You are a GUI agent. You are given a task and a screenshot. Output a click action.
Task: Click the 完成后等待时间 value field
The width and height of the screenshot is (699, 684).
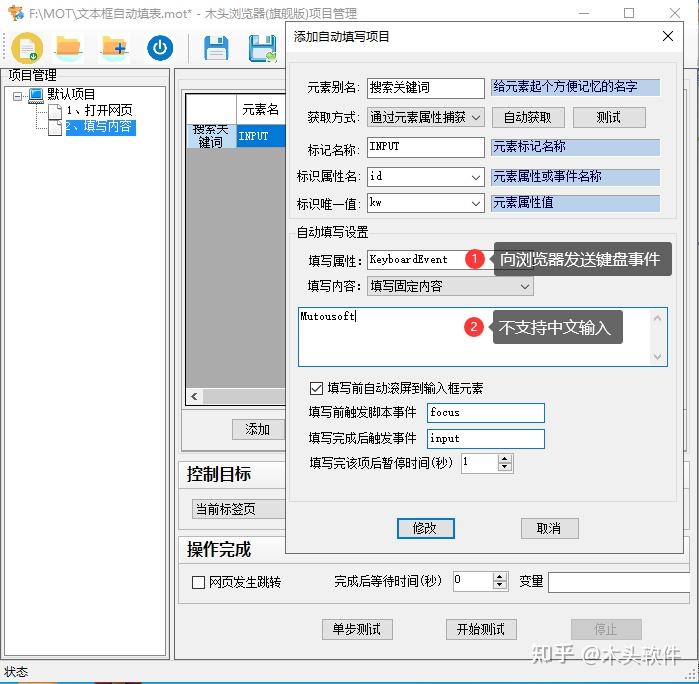[473, 581]
